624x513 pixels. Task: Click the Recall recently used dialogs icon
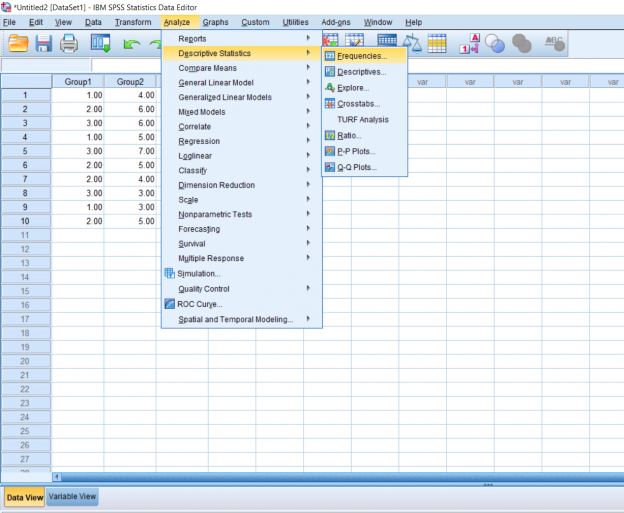click(x=100, y=43)
